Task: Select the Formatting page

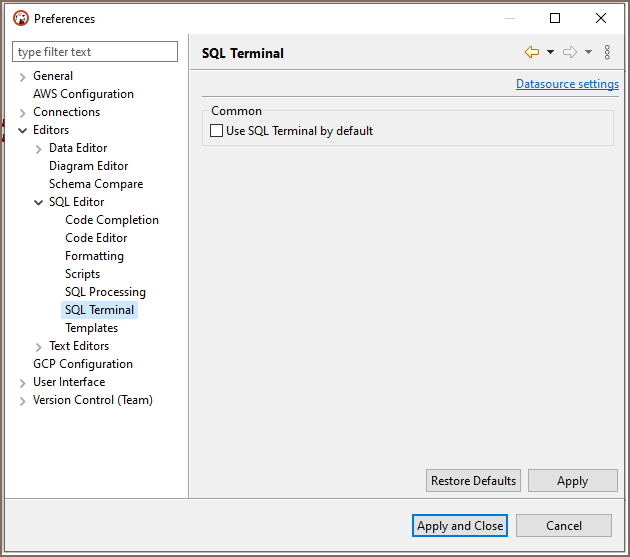Action: tap(94, 256)
